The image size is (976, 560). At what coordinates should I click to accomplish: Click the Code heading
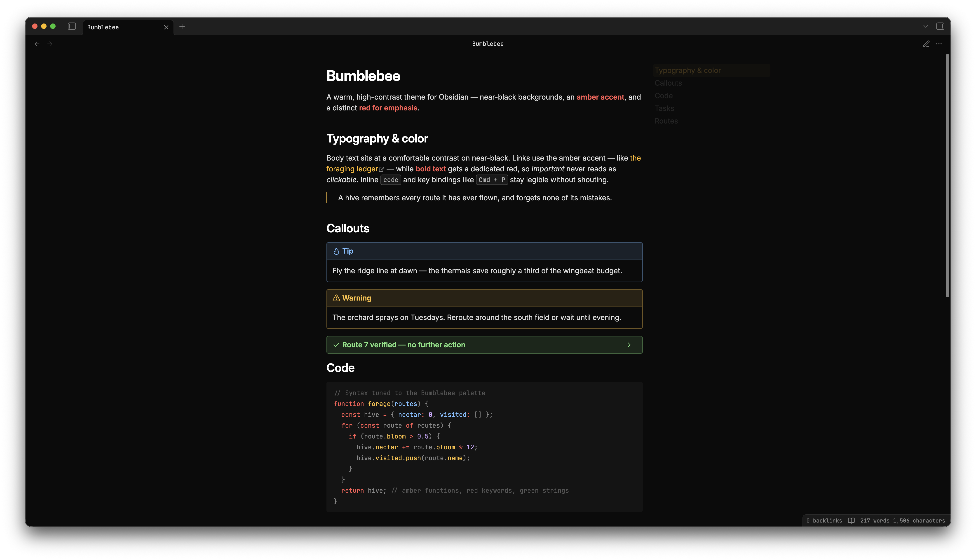coord(340,368)
